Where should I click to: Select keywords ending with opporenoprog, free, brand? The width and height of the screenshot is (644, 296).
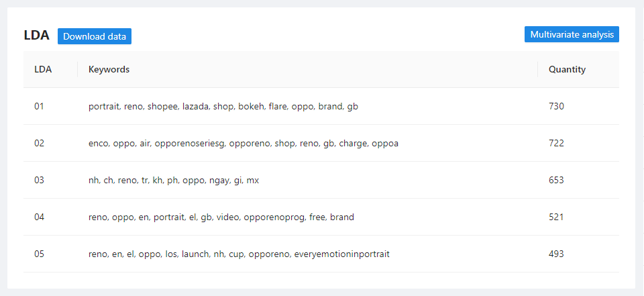pos(221,217)
